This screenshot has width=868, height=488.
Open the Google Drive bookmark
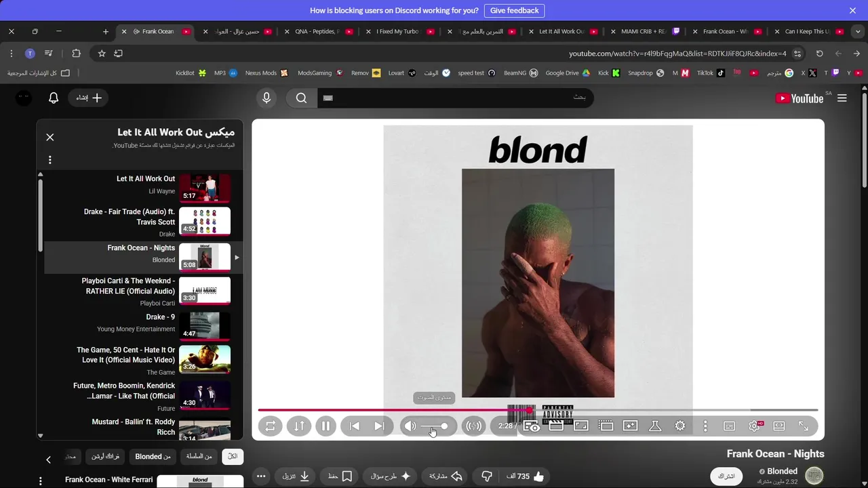pos(567,73)
